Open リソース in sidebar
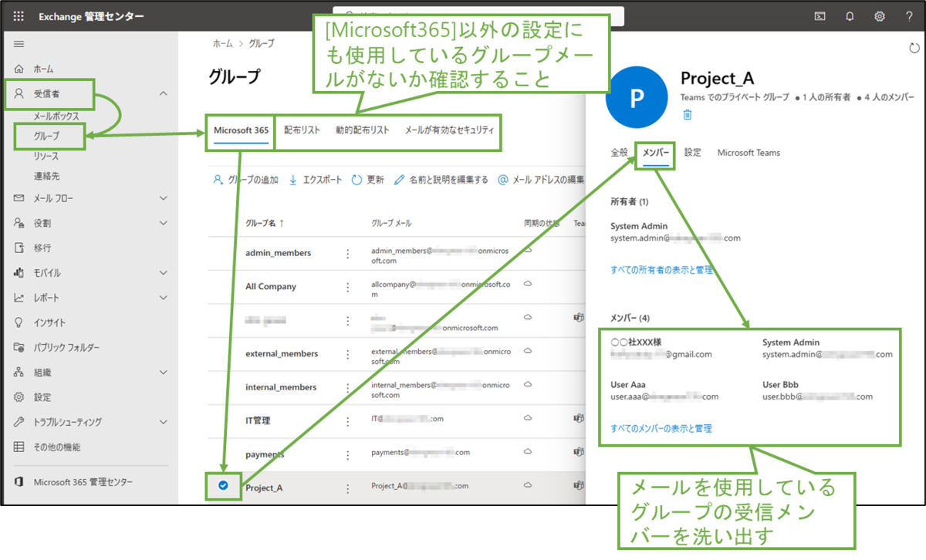The height and width of the screenshot is (560, 926). (x=46, y=156)
